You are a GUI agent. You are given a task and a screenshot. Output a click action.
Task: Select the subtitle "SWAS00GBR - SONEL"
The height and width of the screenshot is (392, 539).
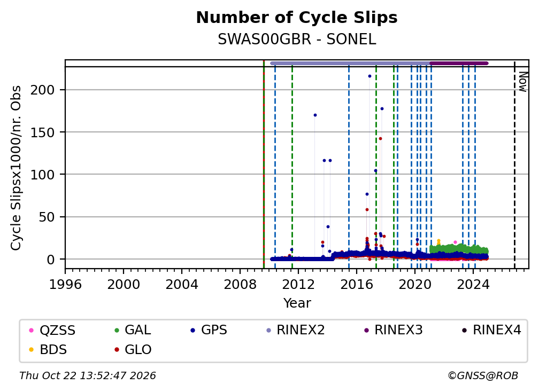297,40
